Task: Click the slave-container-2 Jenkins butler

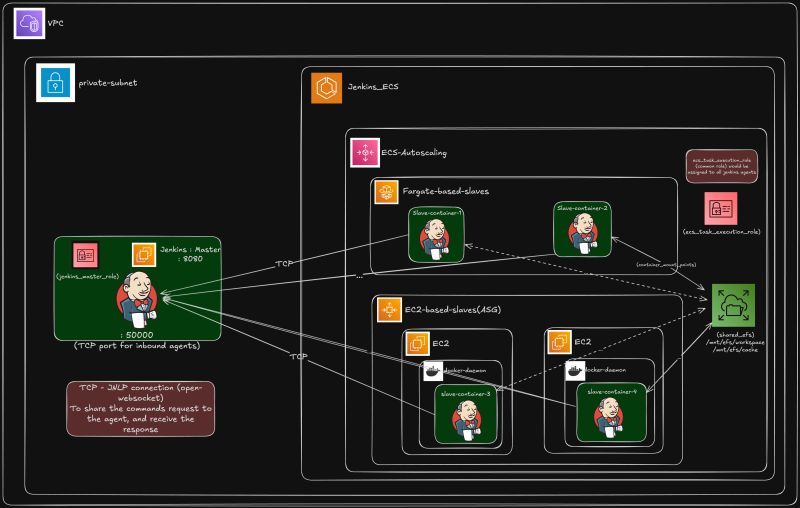Action: click(x=583, y=234)
